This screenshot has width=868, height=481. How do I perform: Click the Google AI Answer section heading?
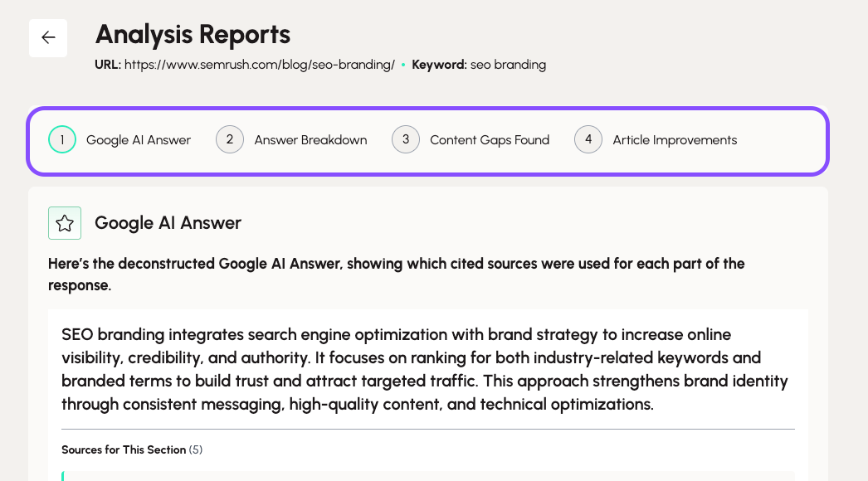(x=168, y=223)
